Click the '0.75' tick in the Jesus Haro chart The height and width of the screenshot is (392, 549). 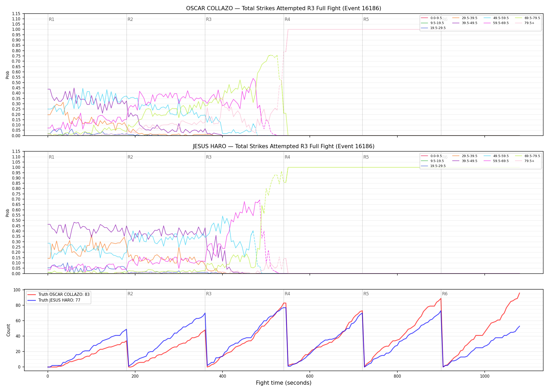16,194
